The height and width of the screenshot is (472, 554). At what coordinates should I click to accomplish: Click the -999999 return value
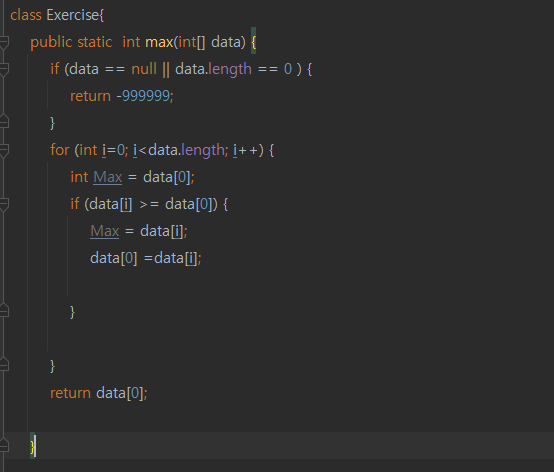[x=143, y=96]
